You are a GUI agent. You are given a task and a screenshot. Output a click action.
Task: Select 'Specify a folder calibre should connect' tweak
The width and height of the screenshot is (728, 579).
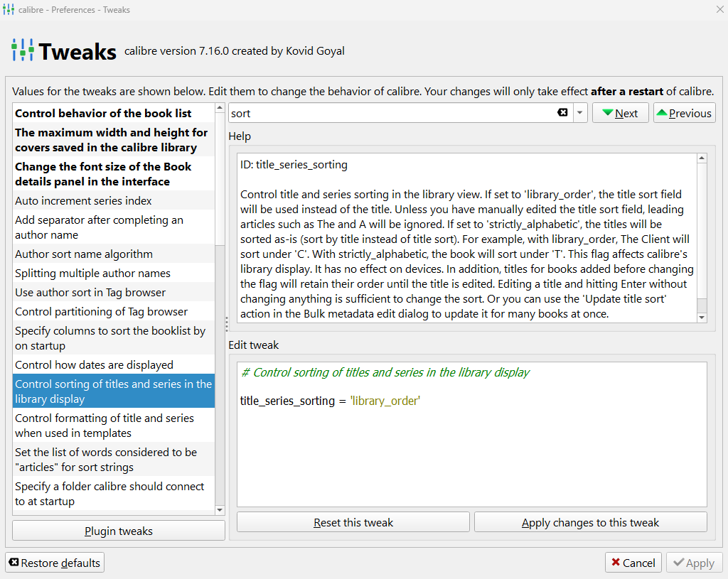point(114,494)
